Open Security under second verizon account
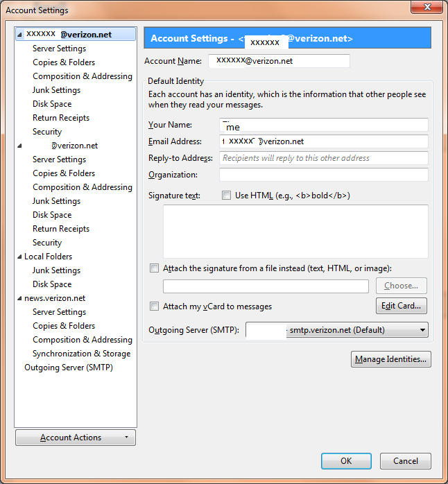This screenshot has height=484, width=448. pyautogui.click(x=47, y=243)
